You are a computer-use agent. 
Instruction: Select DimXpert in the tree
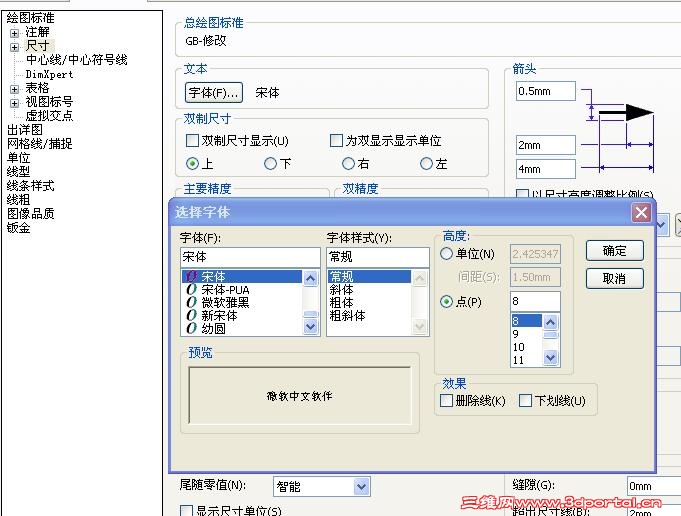(x=49, y=74)
